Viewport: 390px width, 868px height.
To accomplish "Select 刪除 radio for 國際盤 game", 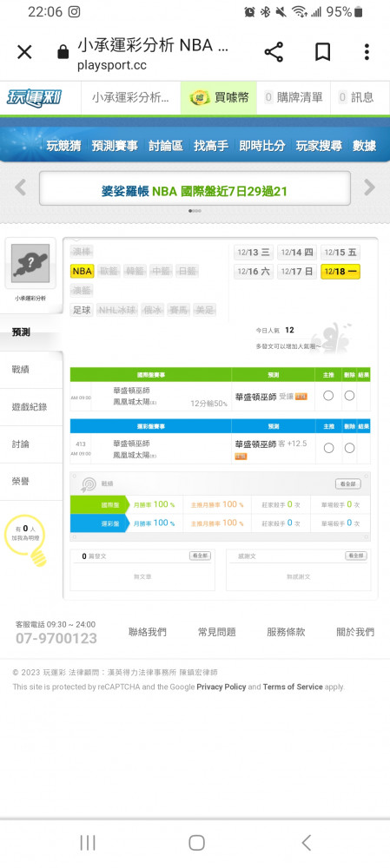I will (349, 395).
